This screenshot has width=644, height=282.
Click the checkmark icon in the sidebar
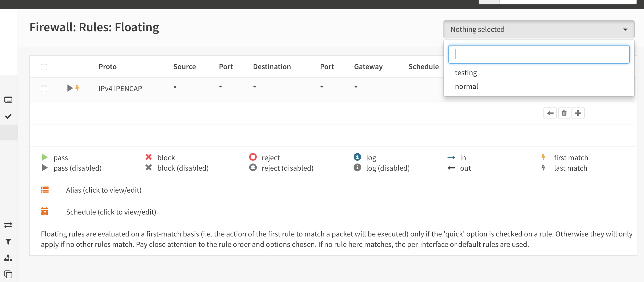tap(8, 116)
